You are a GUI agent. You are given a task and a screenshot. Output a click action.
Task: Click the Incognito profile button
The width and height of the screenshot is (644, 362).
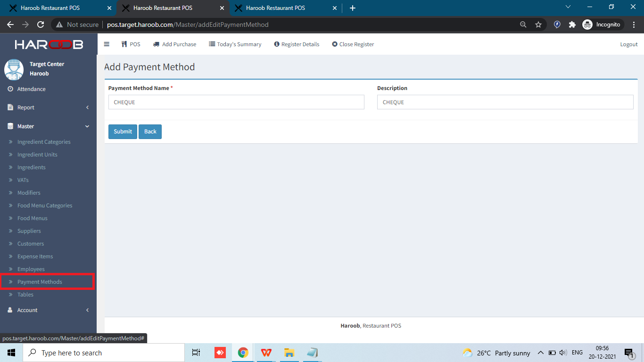(603, 25)
